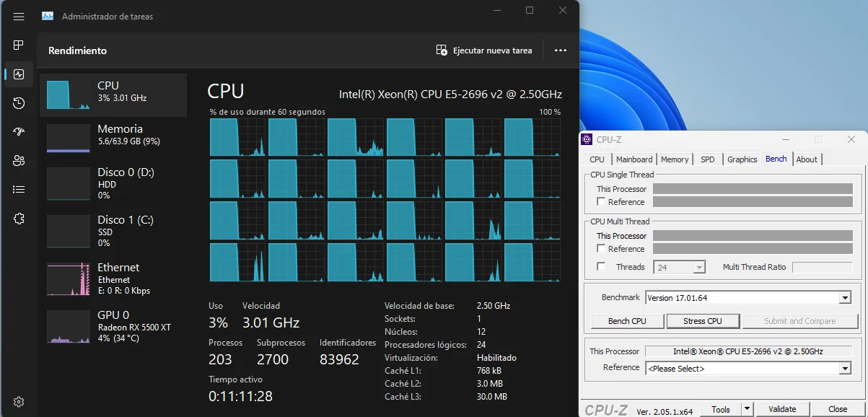Open the Threads count dropdown showing 24

(679, 267)
